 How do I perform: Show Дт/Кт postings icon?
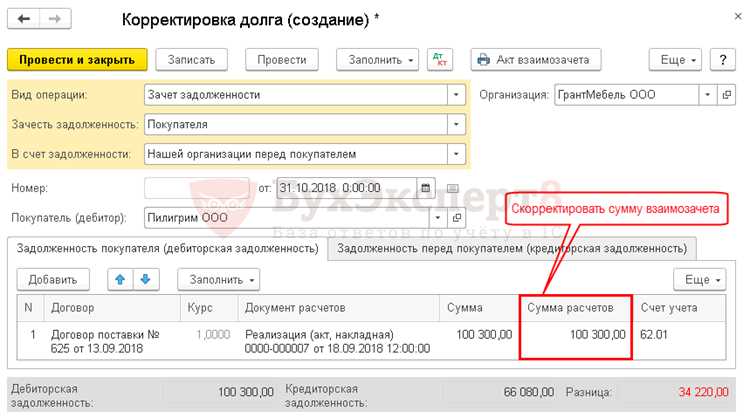(440, 60)
